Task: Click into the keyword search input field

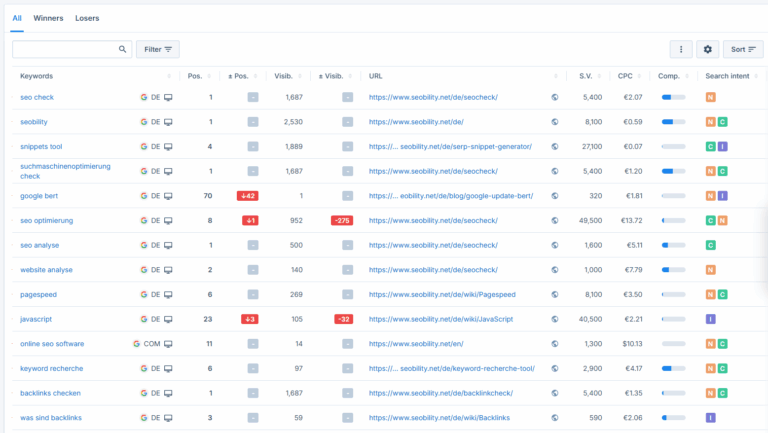Action: coord(66,49)
